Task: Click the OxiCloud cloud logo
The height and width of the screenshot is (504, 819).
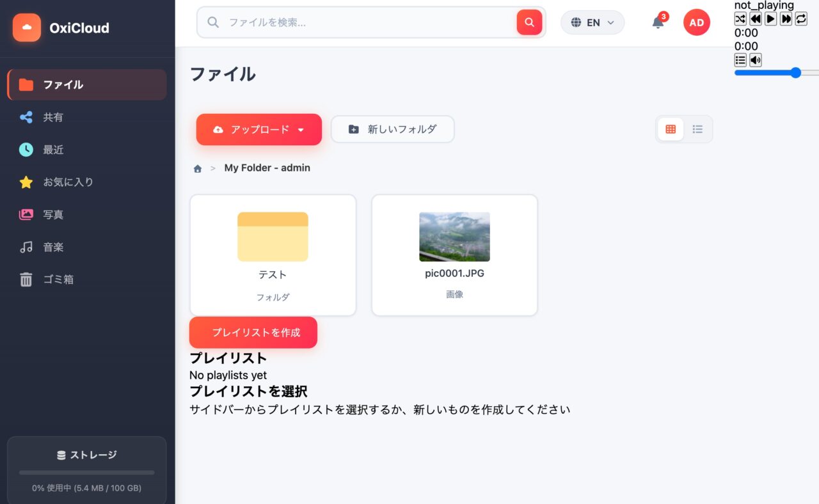Action: pyautogui.click(x=27, y=28)
